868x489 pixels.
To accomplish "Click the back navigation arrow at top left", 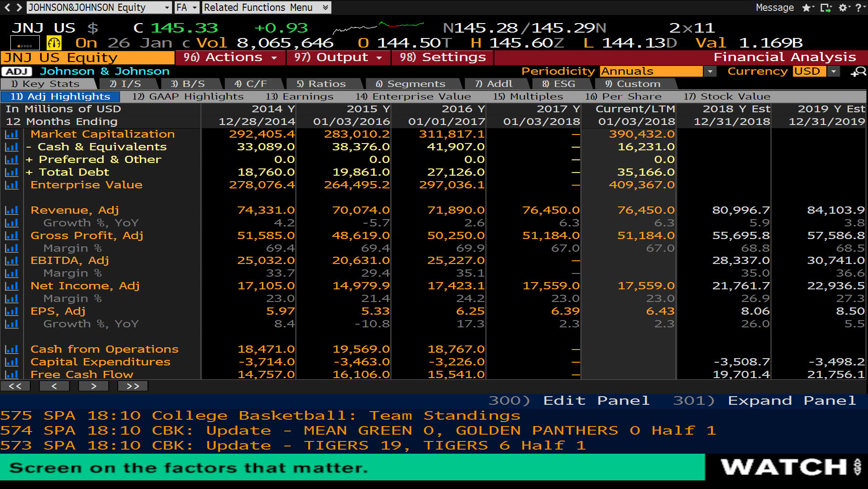I will point(7,7).
